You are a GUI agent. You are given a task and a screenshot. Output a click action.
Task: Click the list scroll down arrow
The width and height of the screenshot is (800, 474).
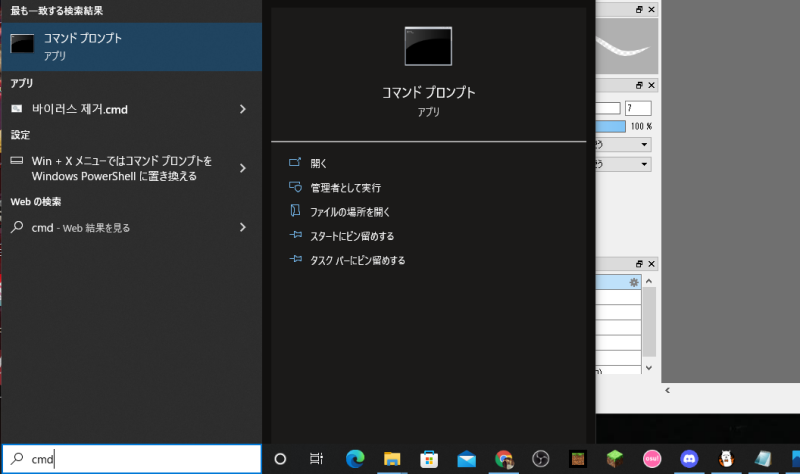click(x=649, y=368)
